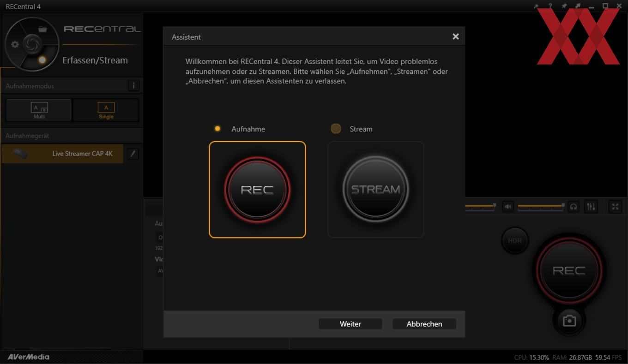Open the help question mark icon
Screen dimensions: 628x364
point(550,6)
